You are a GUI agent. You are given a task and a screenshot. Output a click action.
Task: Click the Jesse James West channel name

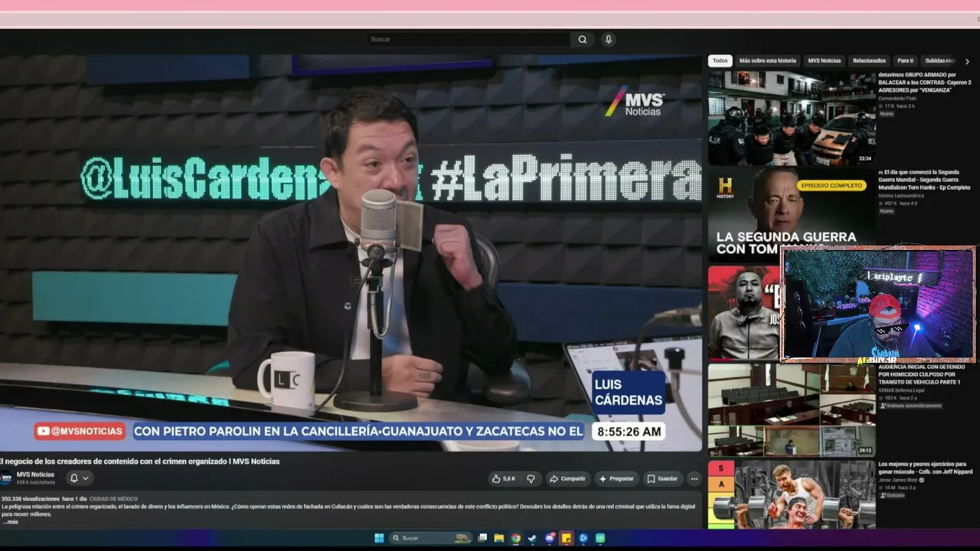(x=898, y=480)
